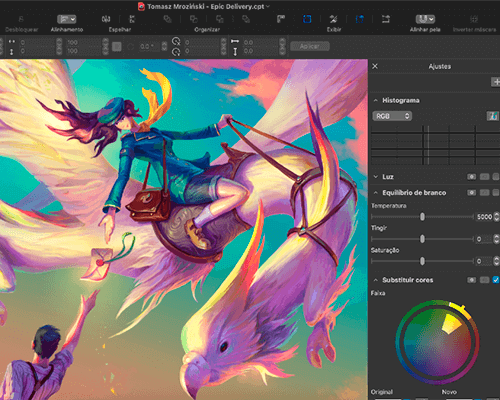Image resolution: width=500 pixels, height=400 pixels.
Task: Toggle the blue mask overlay icon
Action: (360, 19)
